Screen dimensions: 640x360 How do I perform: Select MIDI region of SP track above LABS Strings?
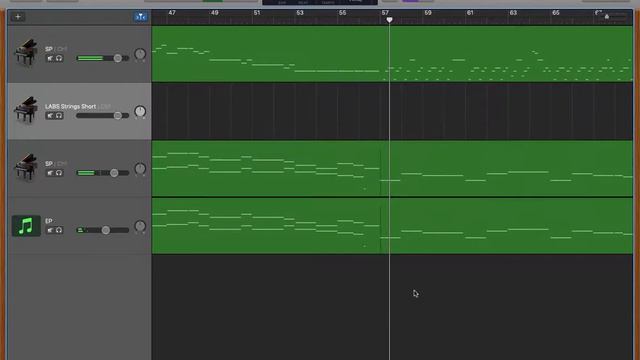pos(392,54)
